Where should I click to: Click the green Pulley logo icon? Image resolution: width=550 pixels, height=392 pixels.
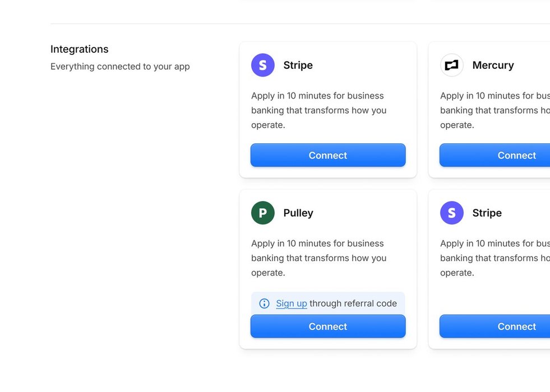coord(263,213)
